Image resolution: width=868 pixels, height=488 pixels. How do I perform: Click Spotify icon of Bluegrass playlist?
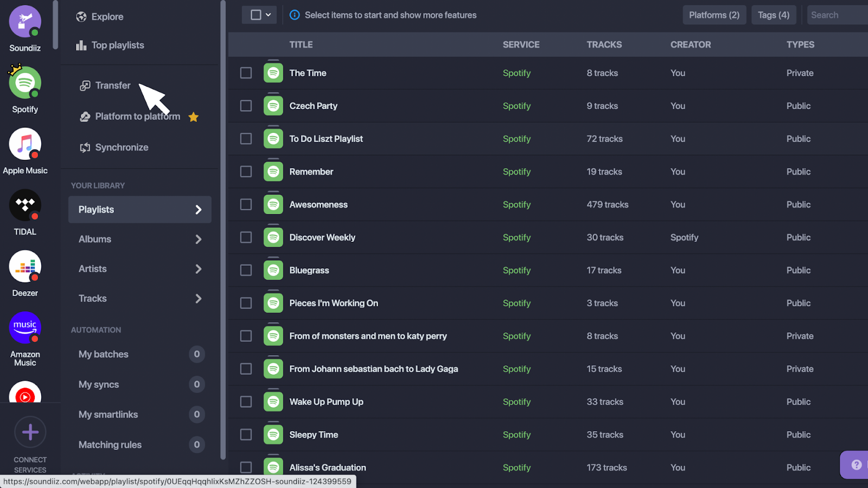[x=273, y=270]
